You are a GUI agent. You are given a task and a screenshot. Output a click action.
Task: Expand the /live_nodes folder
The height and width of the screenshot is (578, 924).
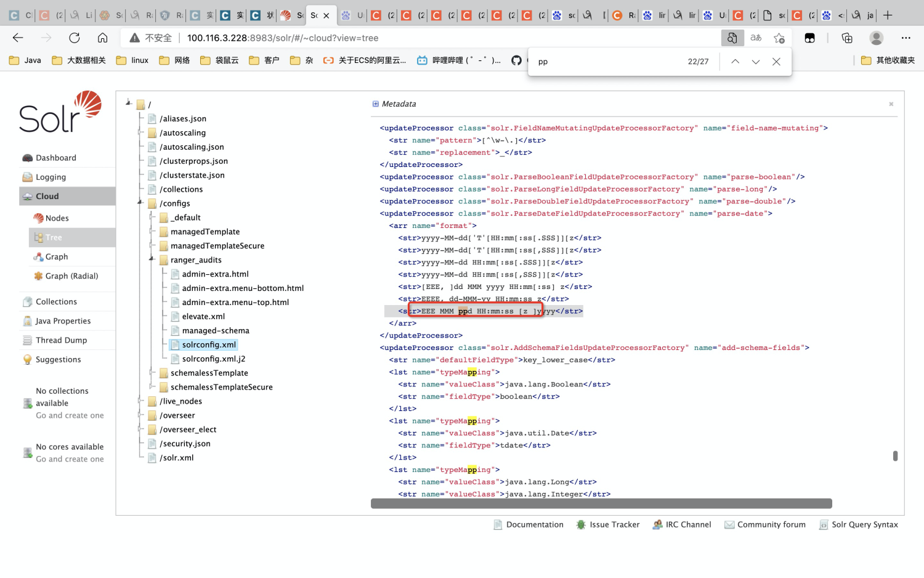(140, 401)
